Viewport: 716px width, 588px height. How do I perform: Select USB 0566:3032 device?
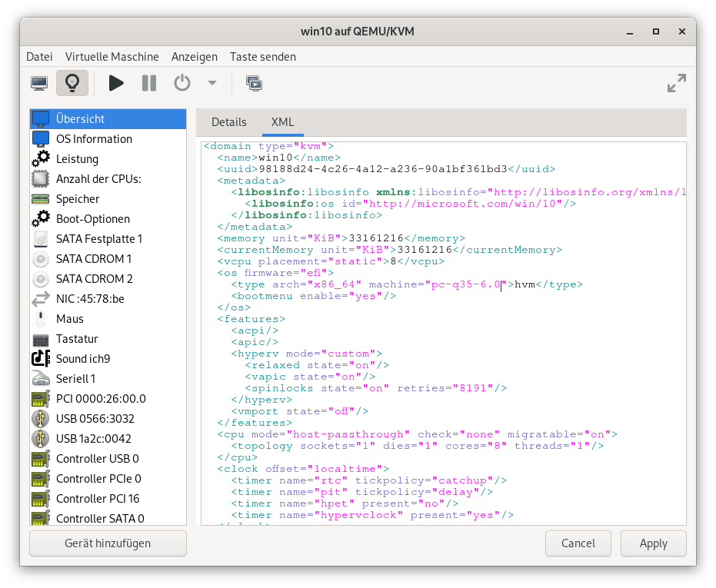[108, 419]
